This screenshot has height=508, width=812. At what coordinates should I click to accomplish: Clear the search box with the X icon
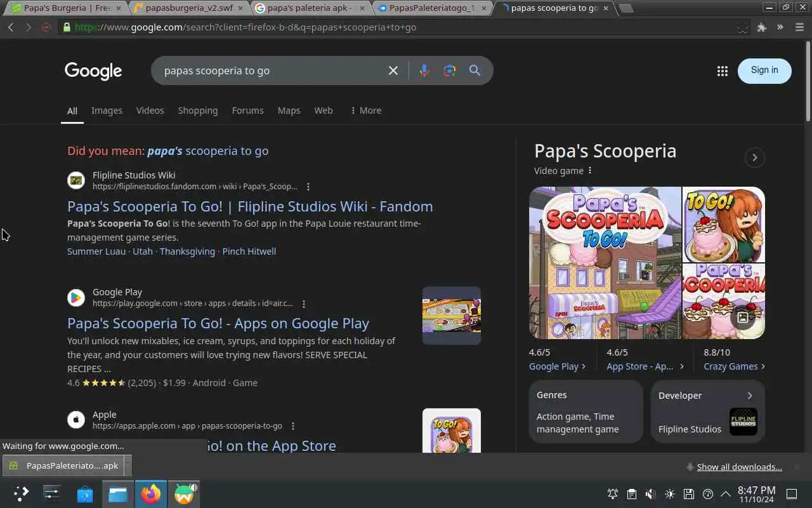point(393,70)
